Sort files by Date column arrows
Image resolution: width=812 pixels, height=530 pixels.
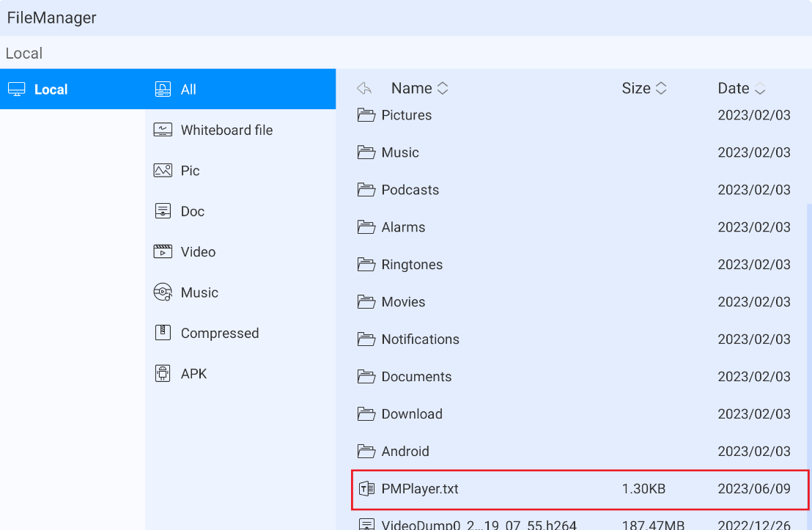click(760, 89)
